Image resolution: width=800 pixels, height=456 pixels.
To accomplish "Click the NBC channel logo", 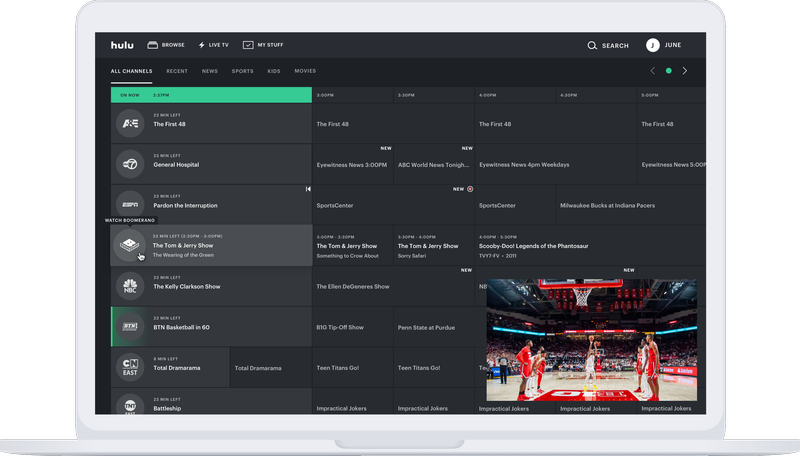I will tap(130, 286).
